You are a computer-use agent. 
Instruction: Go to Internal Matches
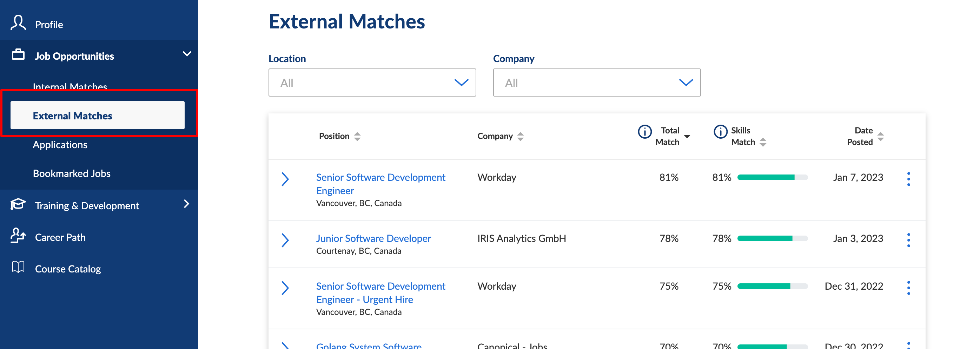point(70,86)
